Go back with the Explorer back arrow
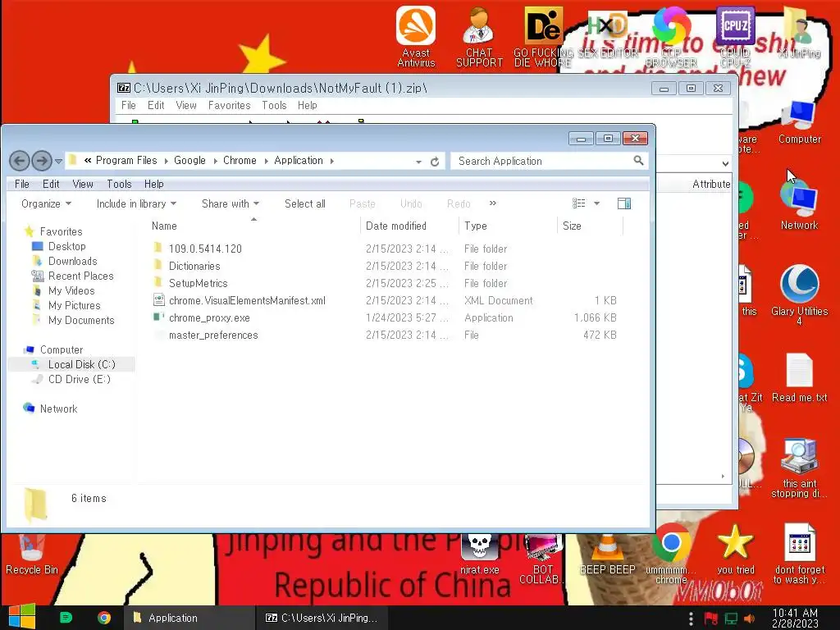Viewport: 840px width, 630px height. coord(20,160)
